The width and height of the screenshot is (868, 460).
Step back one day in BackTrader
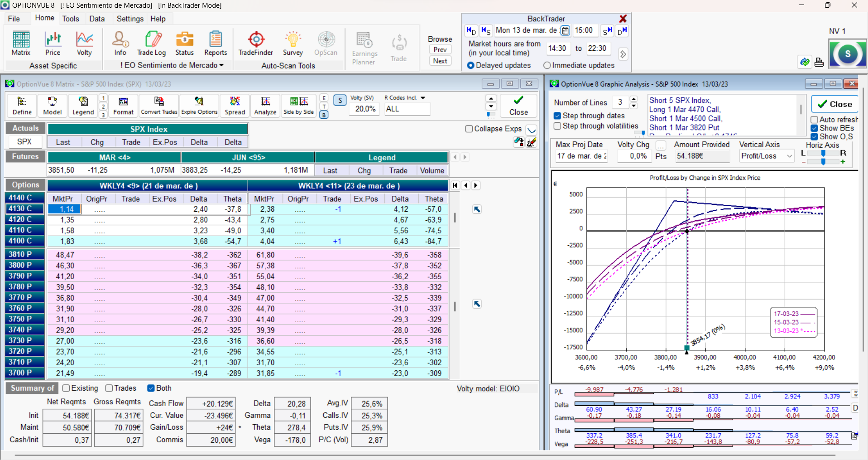[471, 31]
